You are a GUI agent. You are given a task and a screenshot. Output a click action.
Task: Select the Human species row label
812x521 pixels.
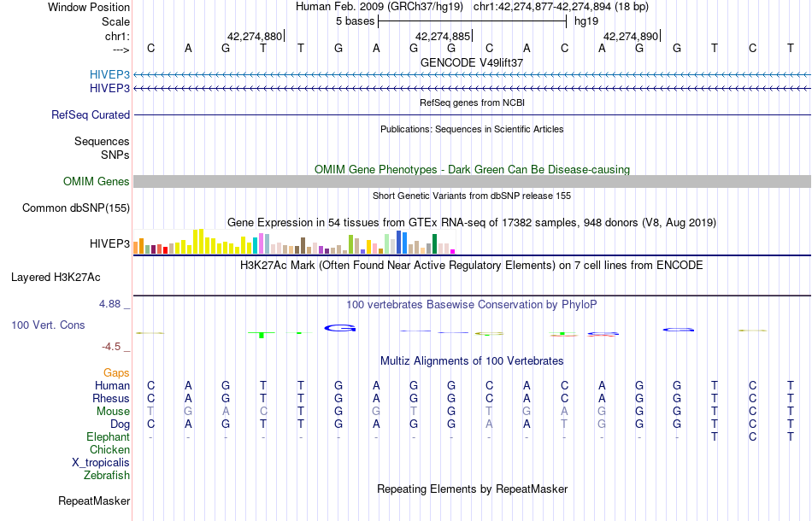112,385
